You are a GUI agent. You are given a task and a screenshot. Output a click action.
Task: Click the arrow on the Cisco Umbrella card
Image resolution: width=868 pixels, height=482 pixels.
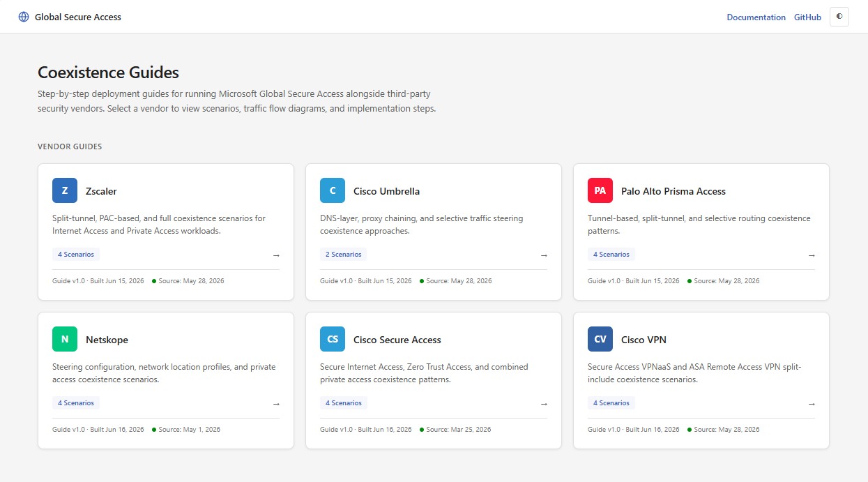pyautogui.click(x=544, y=255)
